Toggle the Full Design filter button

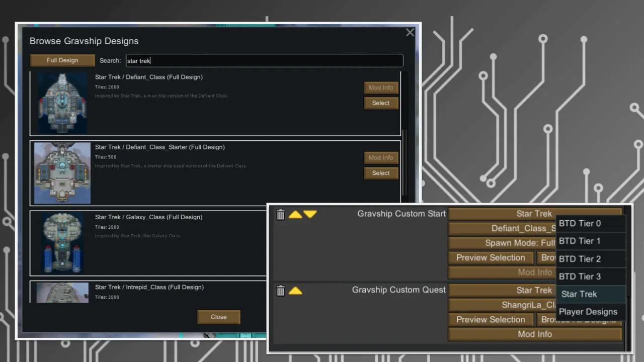[x=62, y=60]
